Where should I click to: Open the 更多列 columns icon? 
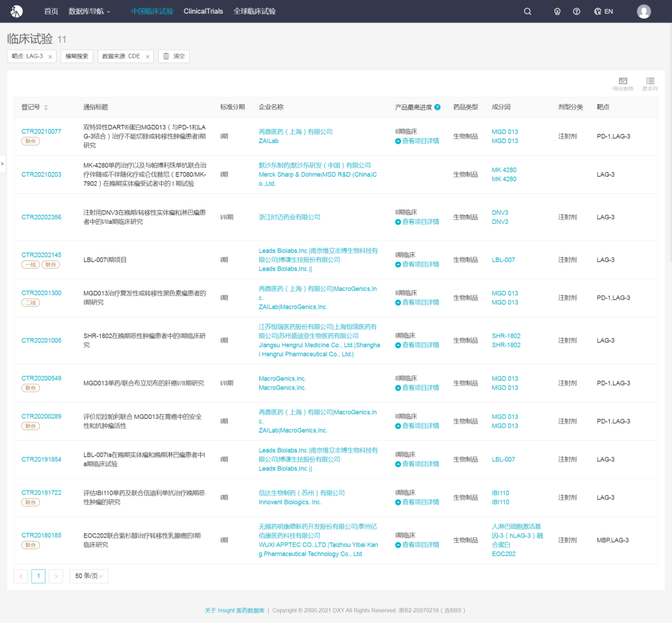click(650, 84)
